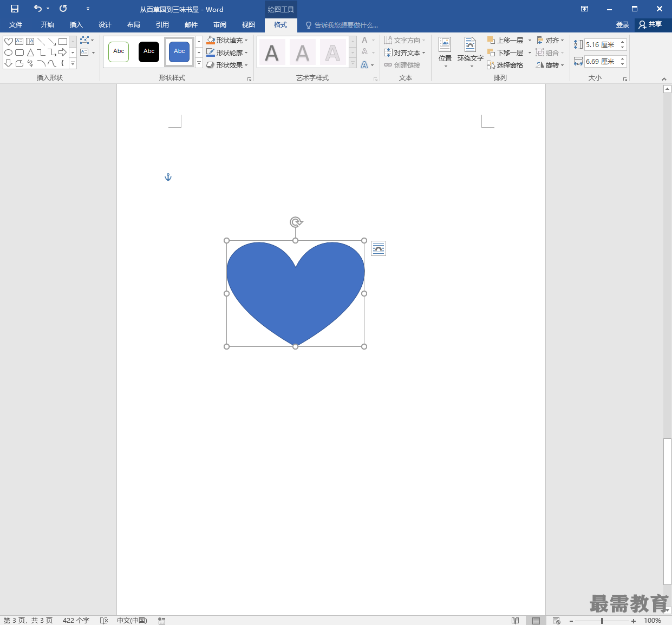Open the Home (开始) tab
The image size is (672, 625).
coord(48,25)
